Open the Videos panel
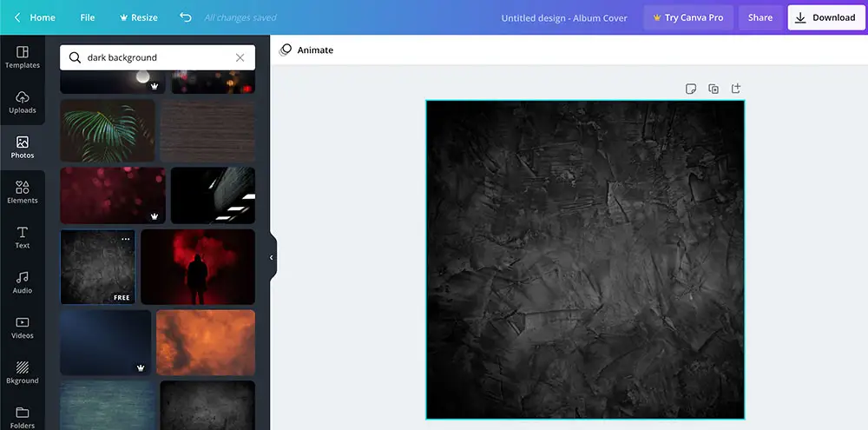This screenshot has height=430, width=868. coord(23,327)
